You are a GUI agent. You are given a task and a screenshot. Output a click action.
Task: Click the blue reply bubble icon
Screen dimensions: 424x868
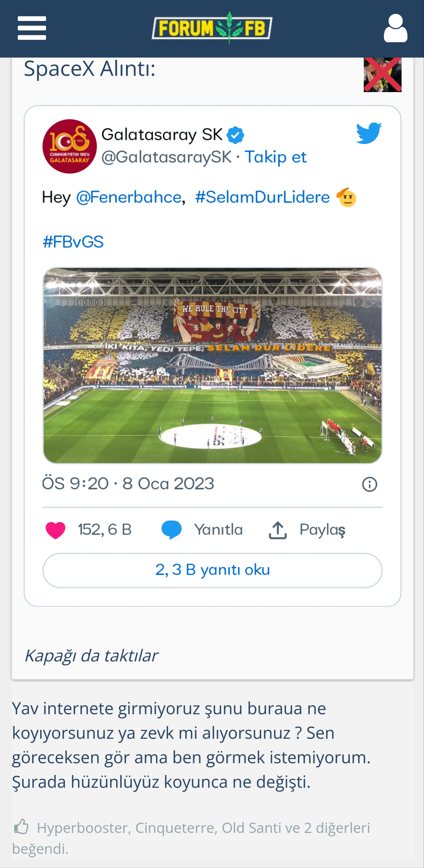pos(171,530)
